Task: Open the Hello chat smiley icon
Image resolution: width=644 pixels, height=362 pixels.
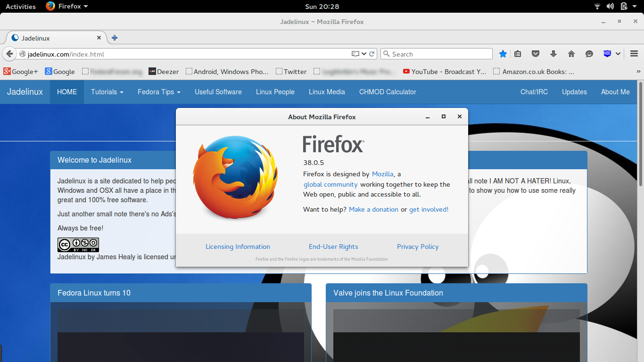Action: pyautogui.click(x=589, y=54)
